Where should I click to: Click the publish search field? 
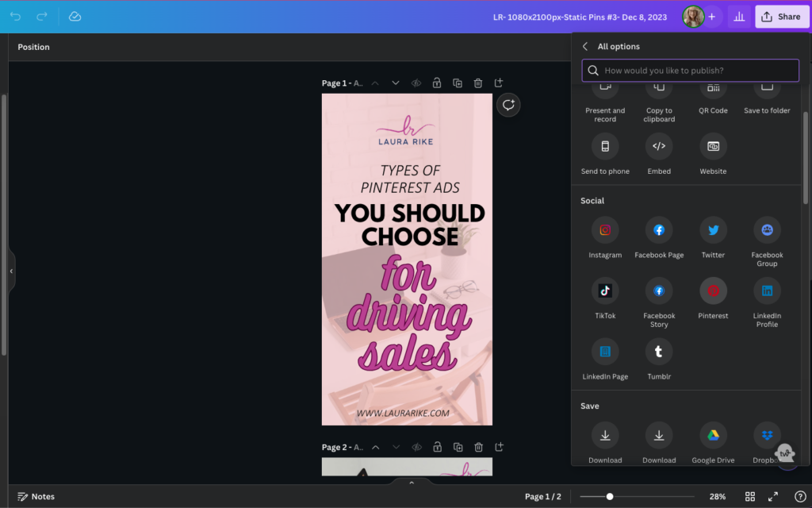tap(691, 71)
